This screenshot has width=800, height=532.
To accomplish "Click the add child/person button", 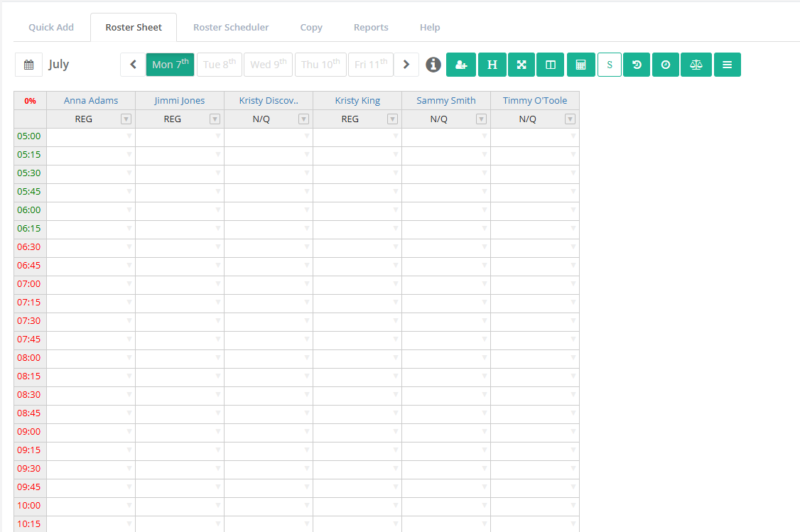I will pyautogui.click(x=461, y=65).
